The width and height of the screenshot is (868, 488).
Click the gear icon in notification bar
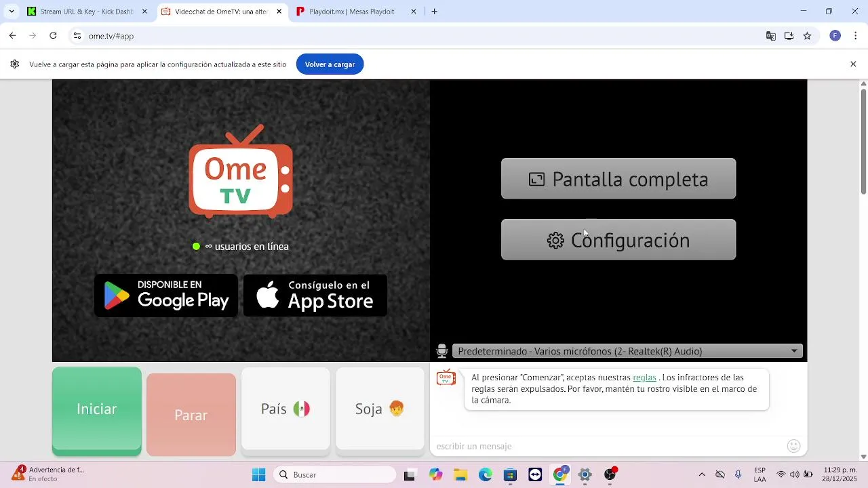click(14, 64)
